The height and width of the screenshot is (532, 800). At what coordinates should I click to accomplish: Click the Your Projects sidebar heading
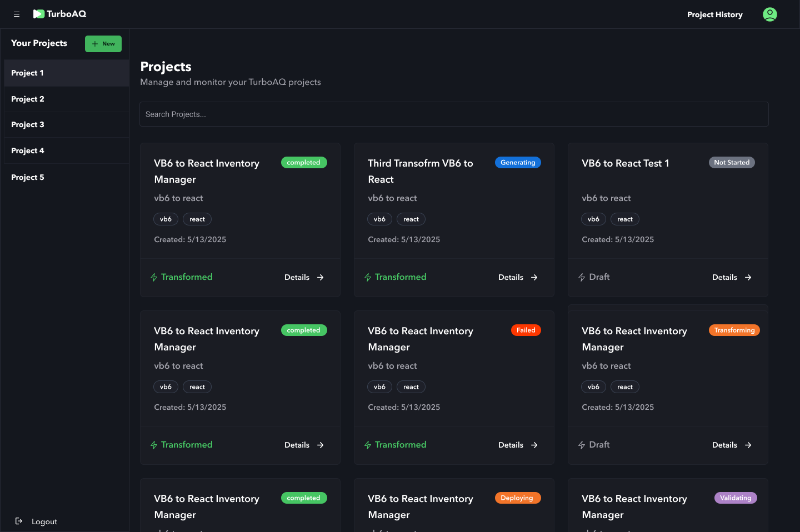click(x=39, y=43)
